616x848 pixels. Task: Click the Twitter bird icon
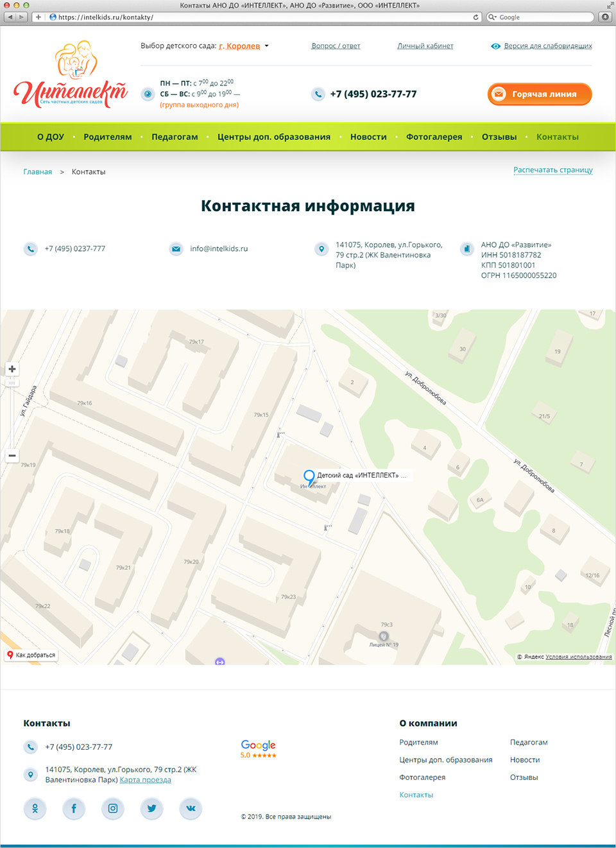pyautogui.click(x=151, y=808)
